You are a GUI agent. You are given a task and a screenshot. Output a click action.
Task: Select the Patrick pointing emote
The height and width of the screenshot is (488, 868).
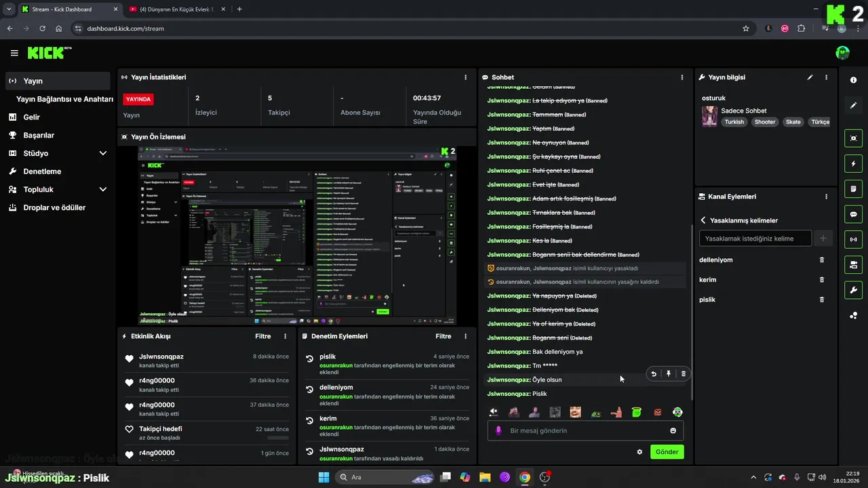tap(616, 411)
